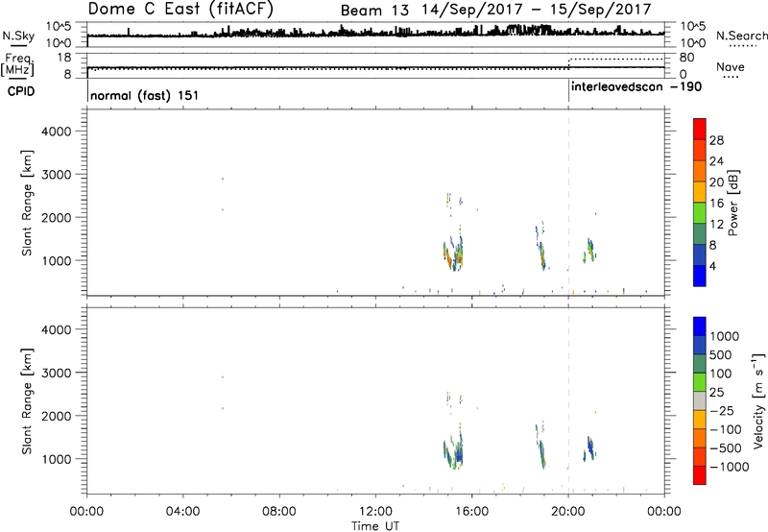Image resolution: width=768 pixels, height=532 pixels.
Task: Click the 'N.Sky' label
Action: click(18, 36)
